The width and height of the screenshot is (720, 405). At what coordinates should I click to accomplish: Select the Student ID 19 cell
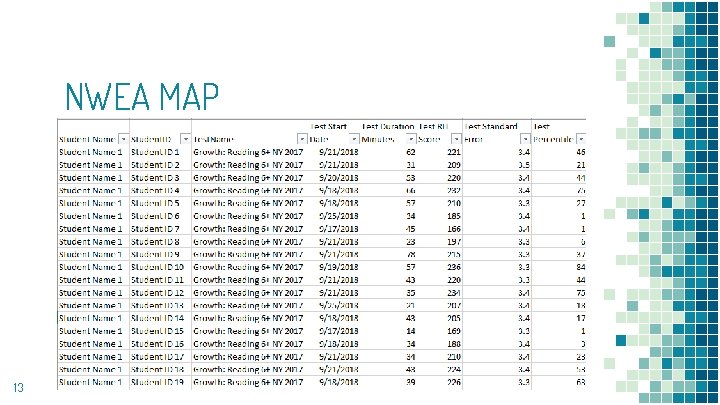pyautogui.click(x=158, y=382)
